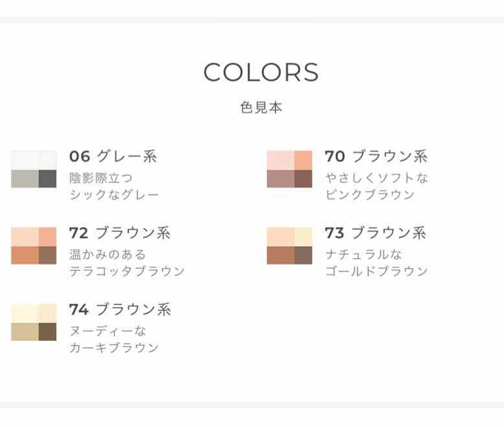
Task: Click the dark brown square in palette 74
Action: [x=47, y=331]
